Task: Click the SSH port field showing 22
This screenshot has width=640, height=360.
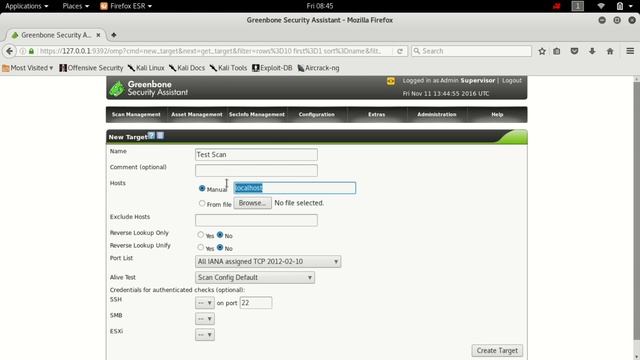Action: (x=256, y=303)
